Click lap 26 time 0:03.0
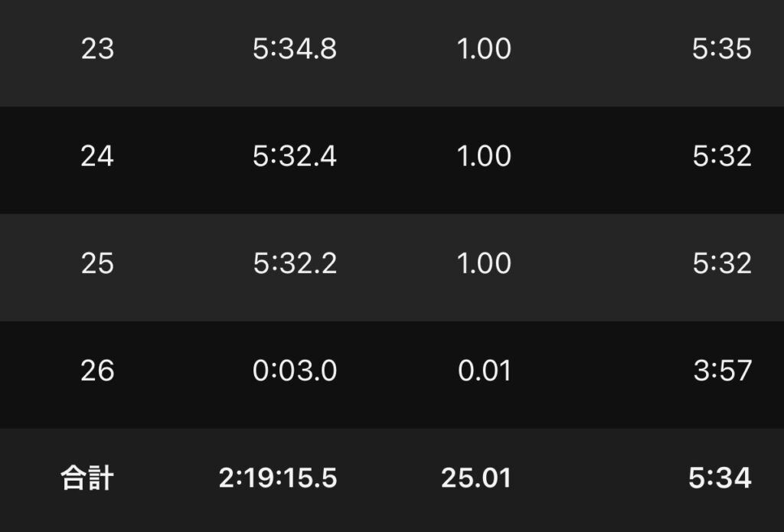Screen dimensions: 784x532 [294, 371]
